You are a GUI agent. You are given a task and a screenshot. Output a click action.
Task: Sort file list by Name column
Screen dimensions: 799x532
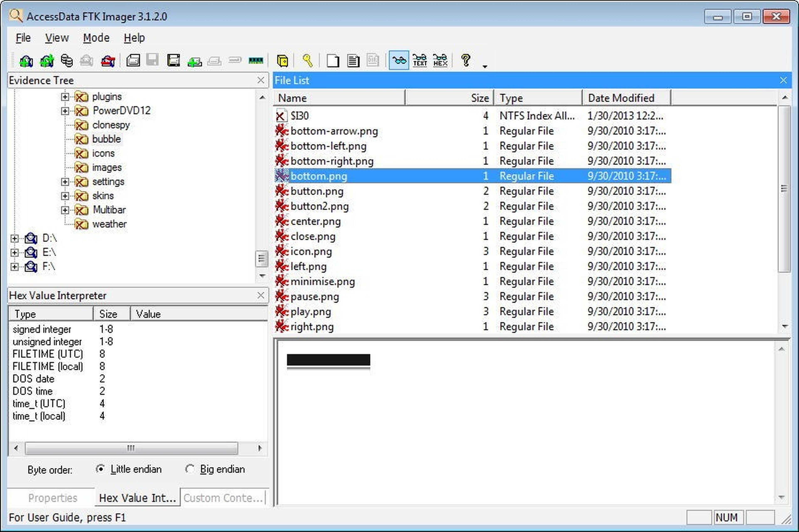(x=339, y=98)
